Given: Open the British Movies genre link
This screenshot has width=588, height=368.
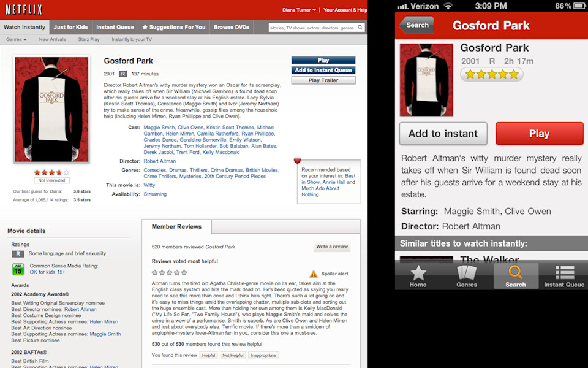Looking at the screenshot, I should pos(262,170).
